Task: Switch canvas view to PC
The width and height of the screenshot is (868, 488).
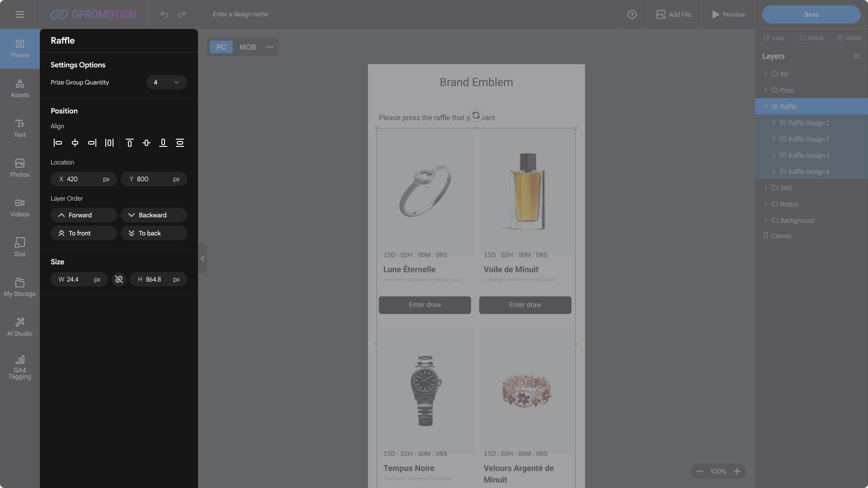Action: click(221, 47)
